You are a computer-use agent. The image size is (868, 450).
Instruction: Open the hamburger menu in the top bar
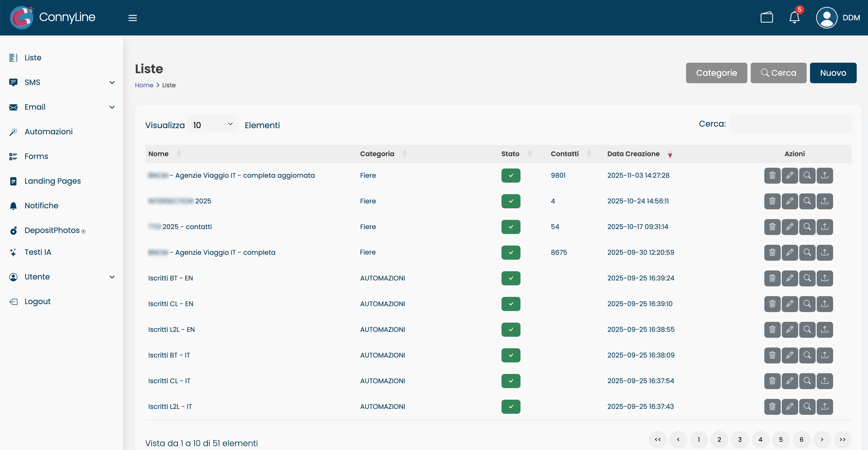(x=132, y=17)
